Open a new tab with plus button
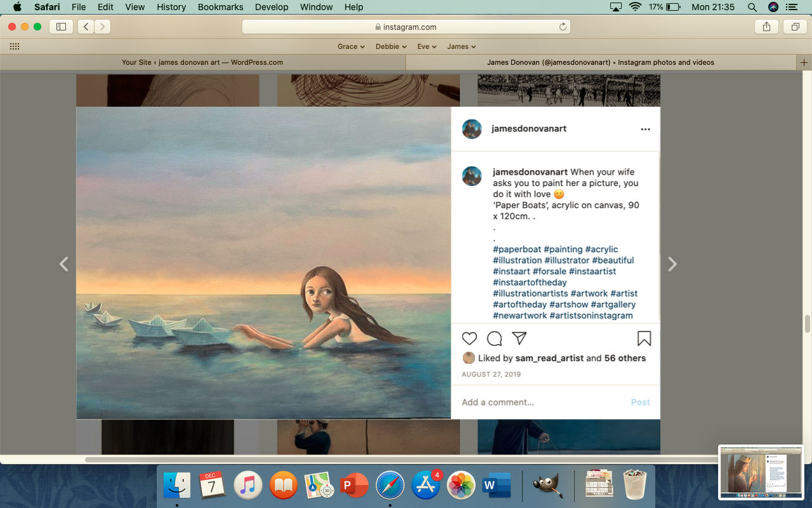The width and height of the screenshot is (812, 508). click(x=804, y=62)
